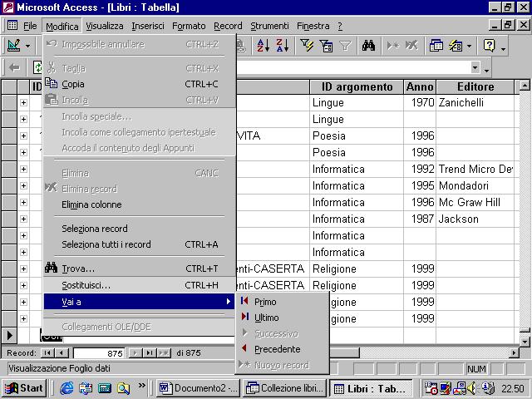Click the Design view toolbar icon
Image resolution: width=532 pixels, height=399 pixels.
point(13,46)
